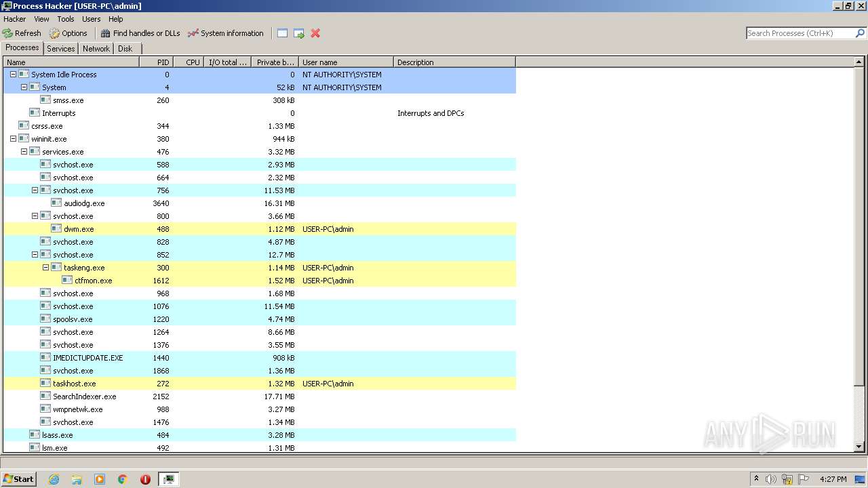Sort by Description column header
The height and width of the screenshot is (488, 868).
tap(454, 62)
